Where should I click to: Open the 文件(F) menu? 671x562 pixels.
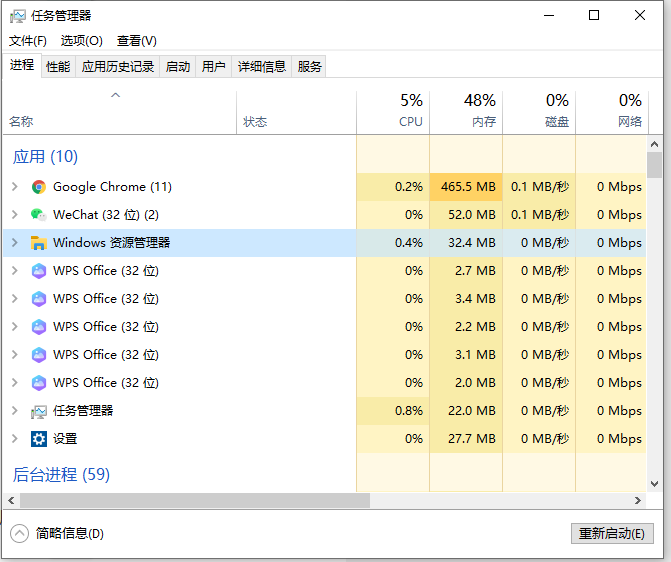coord(28,41)
